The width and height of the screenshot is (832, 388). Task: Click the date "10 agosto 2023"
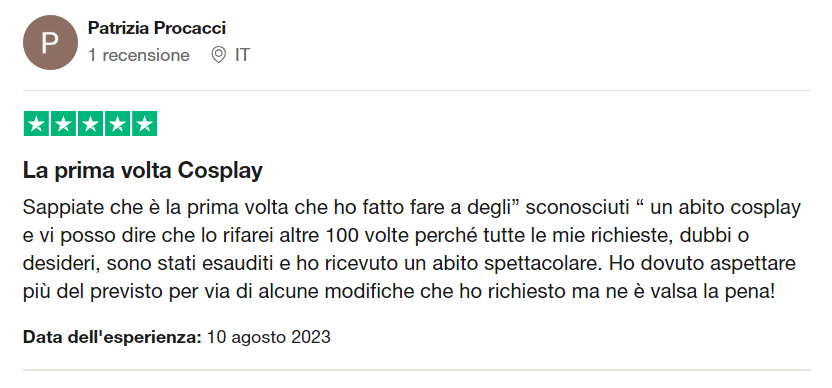coord(268,337)
